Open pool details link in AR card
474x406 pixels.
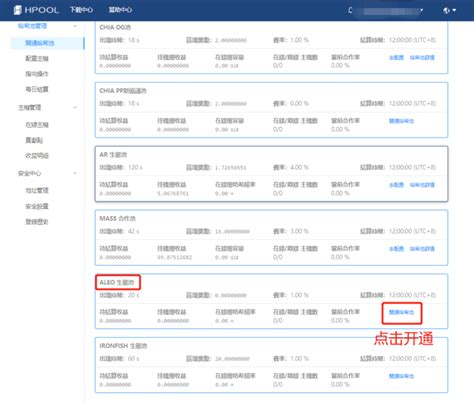(x=422, y=185)
